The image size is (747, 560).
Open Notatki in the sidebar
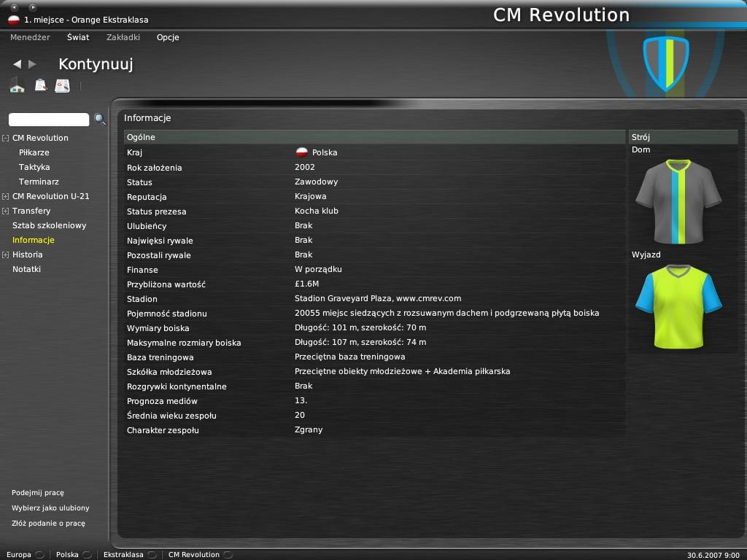pyautogui.click(x=26, y=269)
